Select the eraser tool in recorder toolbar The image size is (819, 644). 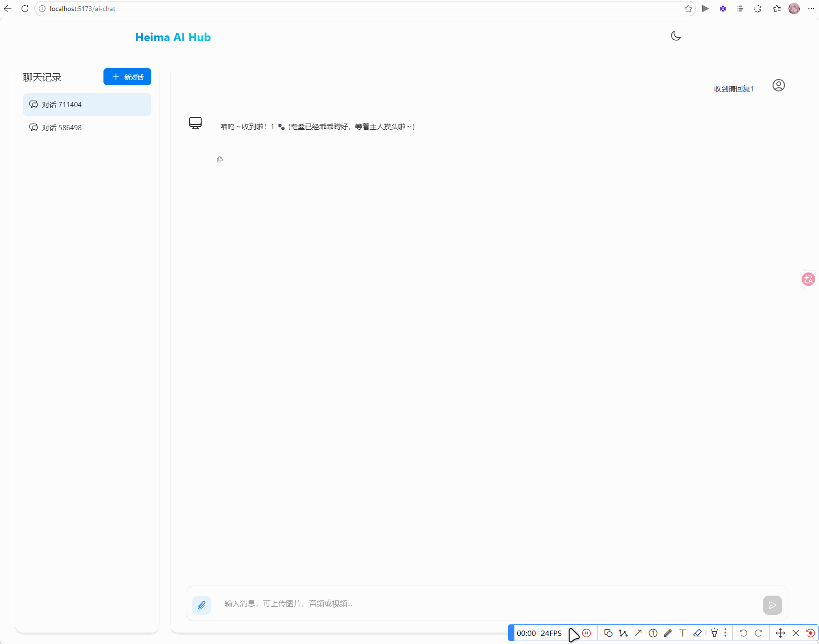tap(697, 633)
